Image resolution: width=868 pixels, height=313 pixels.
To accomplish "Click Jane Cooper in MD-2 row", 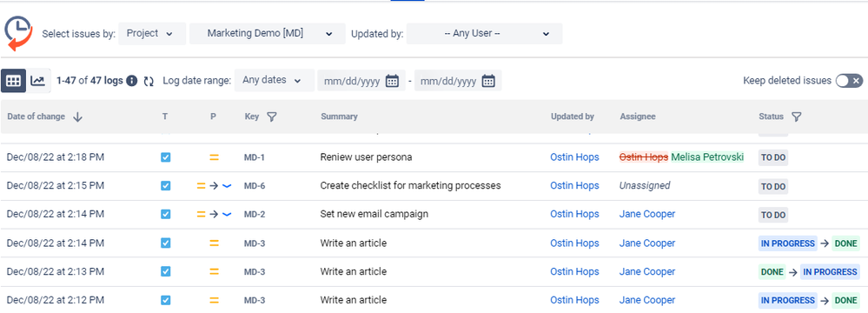I will [x=647, y=215].
